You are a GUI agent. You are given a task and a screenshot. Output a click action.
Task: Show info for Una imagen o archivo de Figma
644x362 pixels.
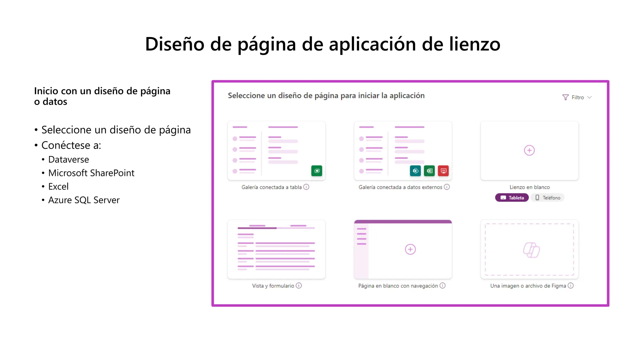(x=571, y=286)
